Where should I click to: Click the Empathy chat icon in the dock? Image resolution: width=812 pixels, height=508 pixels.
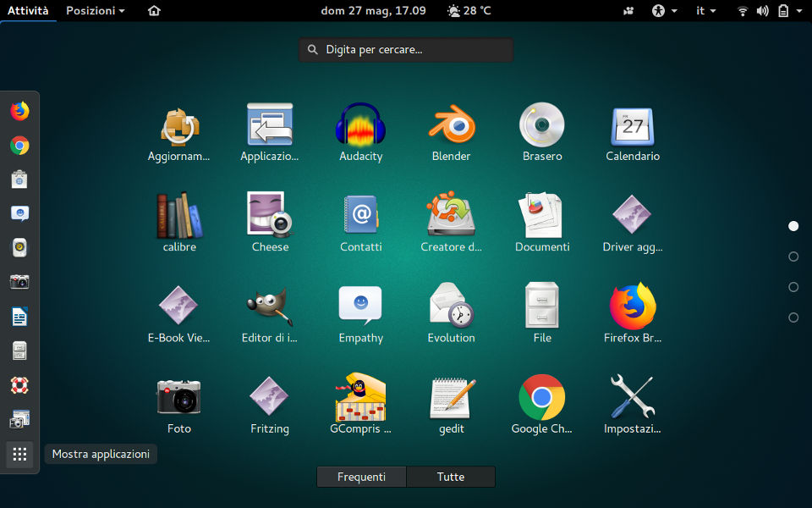pos(19,213)
